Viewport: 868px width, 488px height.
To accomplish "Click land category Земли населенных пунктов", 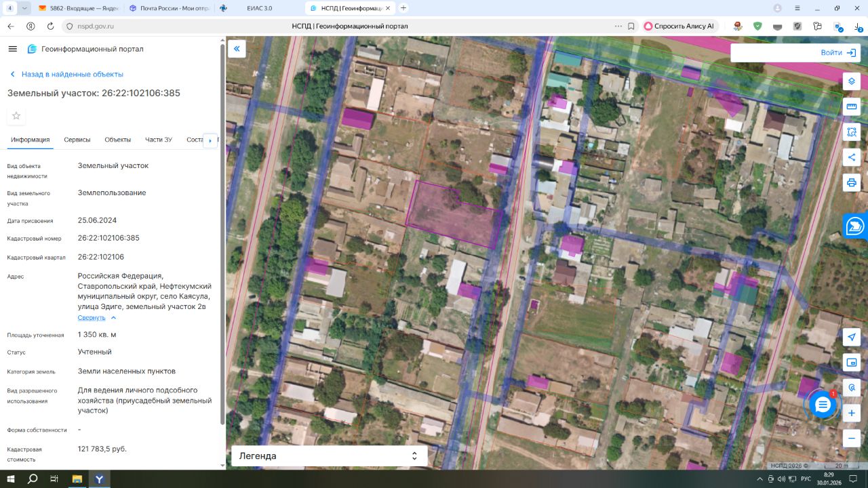I will pyautogui.click(x=127, y=371).
